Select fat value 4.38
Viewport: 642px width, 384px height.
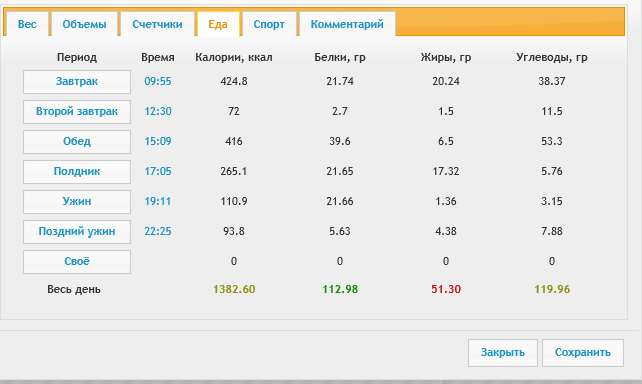446,231
